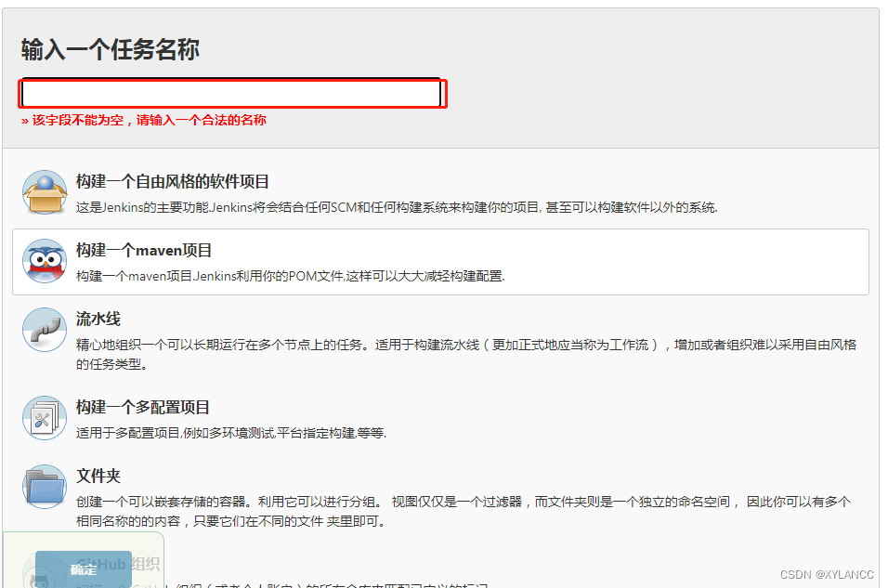The image size is (888, 588).
Task: Click the task name input field
Action: click(231, 94)
